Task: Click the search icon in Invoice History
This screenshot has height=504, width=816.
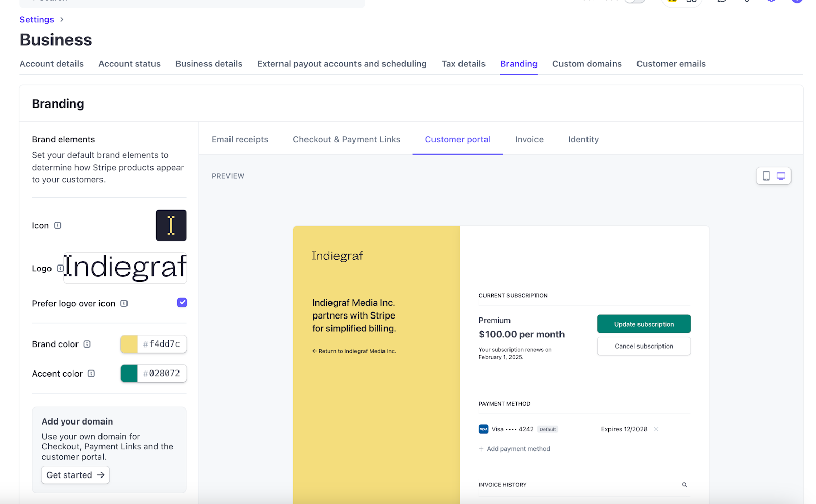Action: [684, 485]
